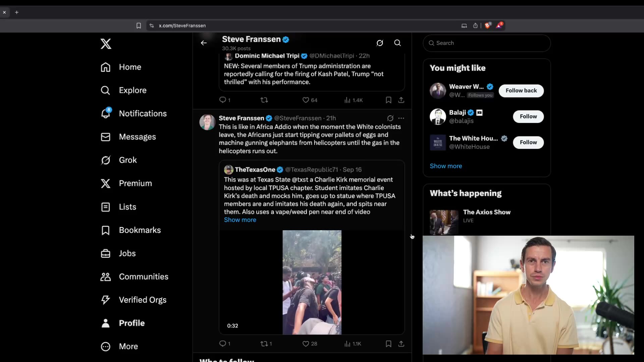This screenshot has width=644, height=362.
Task: Search posts on Steve Franssen's profile
Action: (x=397, y=43)
